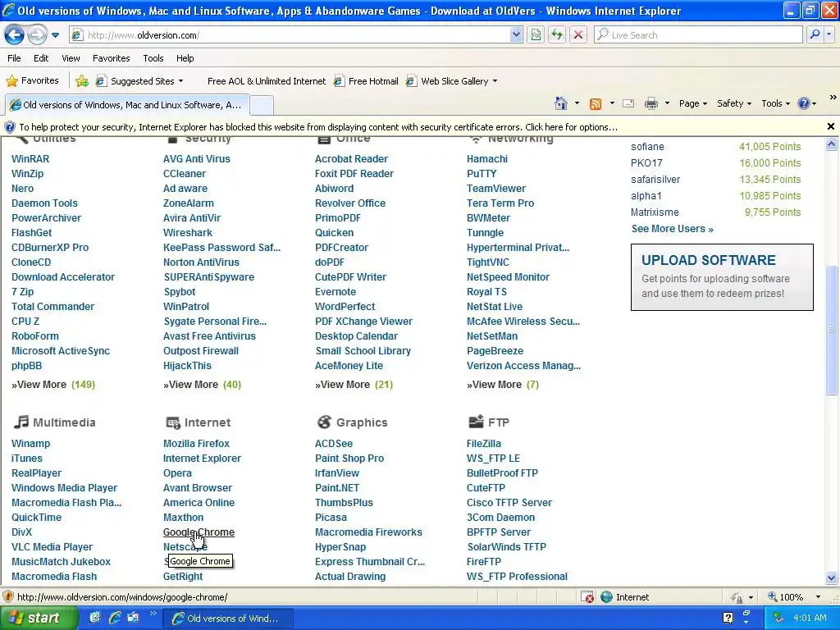Open the search provider dropdown arrow
The height and width of the screenshot is (630, 840).
(829, 34)
